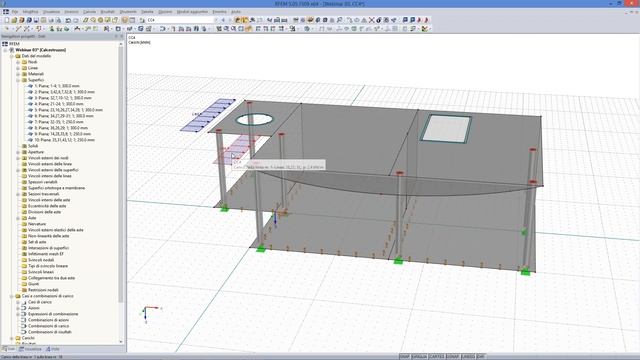Image resolution: width=640 pixels, height=360 pixels.
Task: Redo the action via toolbar arrow
Action: (x=76, y=20)
